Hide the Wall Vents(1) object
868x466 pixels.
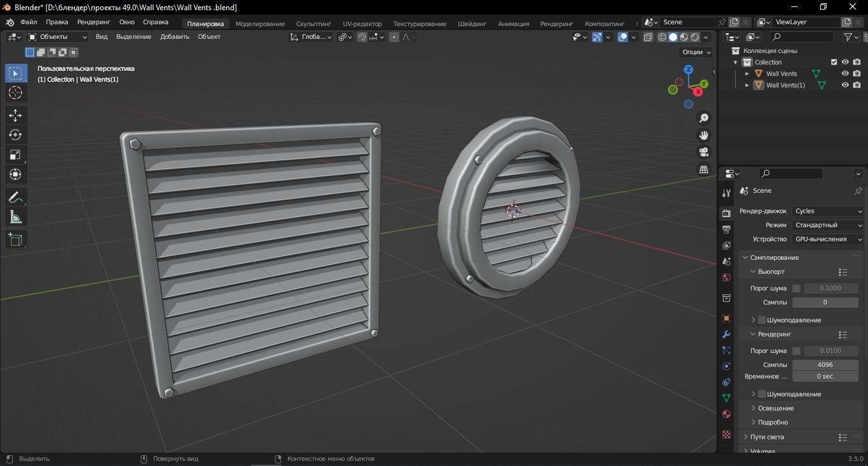845,85
